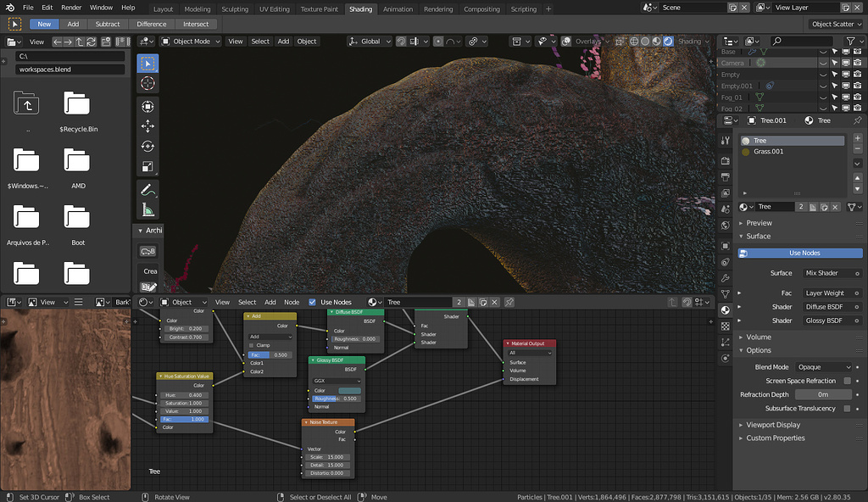
Task: Open the Texture checkerboard properties tab
Action: pos(726,326)
